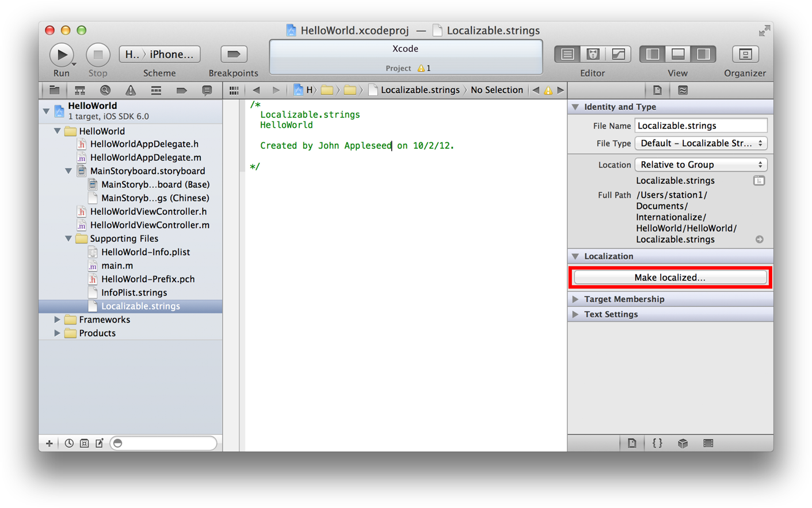The image size is (812, 508).
Task: Select the InfoPlist.strings file
Action: (x=134, y=293)
